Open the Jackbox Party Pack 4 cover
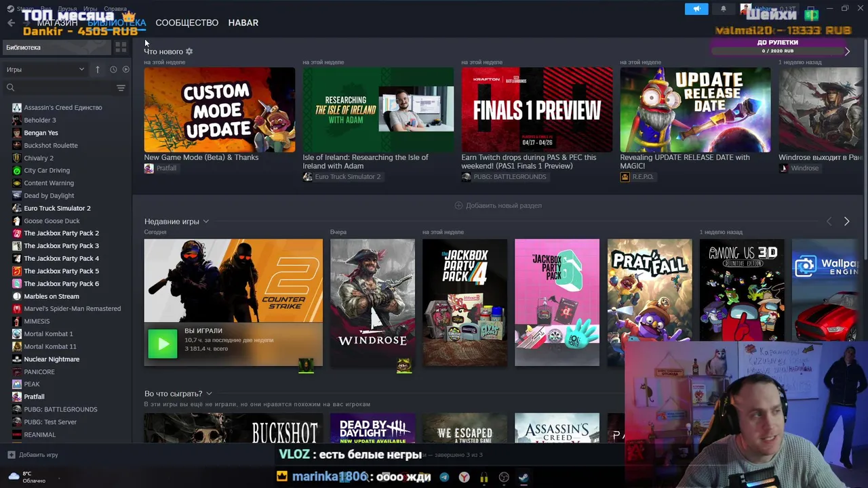The width and height of the screenshot is (868, 488). coord(465,302)
